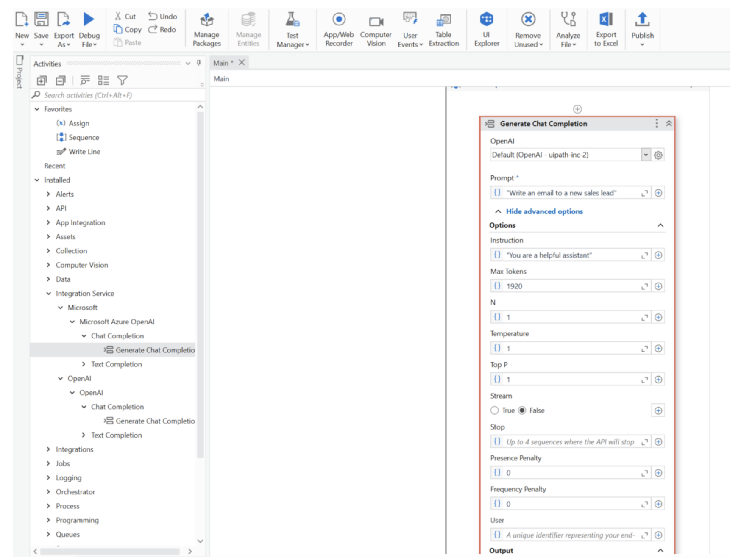Expand the Computer Vision category

tap(48, 265)
